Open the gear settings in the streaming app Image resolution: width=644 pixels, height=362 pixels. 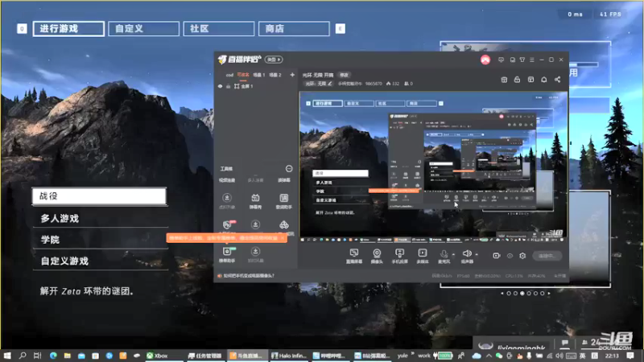[522, 256]
